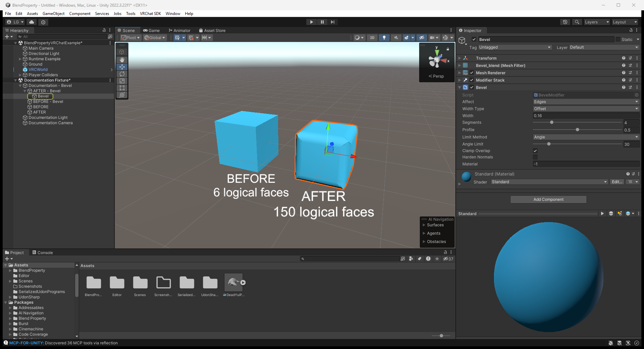Viewport: 644px width, 349px height.
Task: Select the Rect tool in Scene toolbar
Action: point(122,88)
